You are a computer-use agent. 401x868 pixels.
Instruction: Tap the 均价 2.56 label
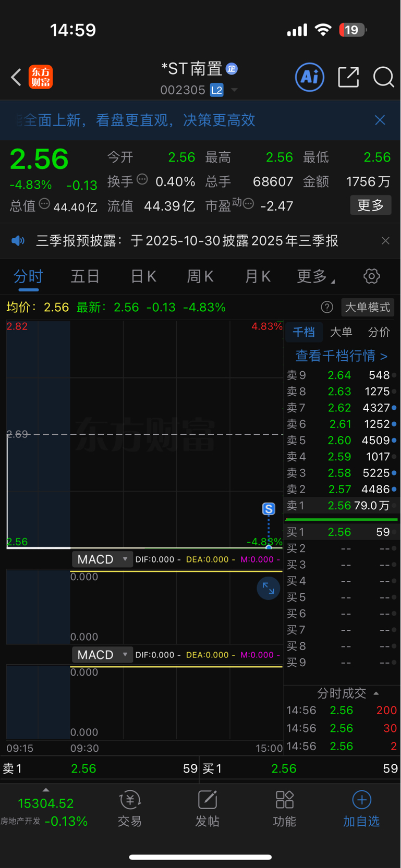coord(38,307)
